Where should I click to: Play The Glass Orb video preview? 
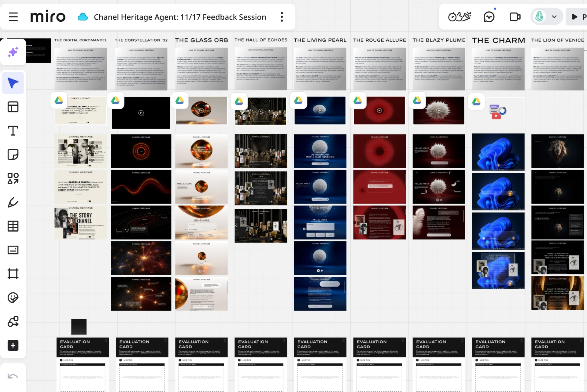(x=201, y=110)
